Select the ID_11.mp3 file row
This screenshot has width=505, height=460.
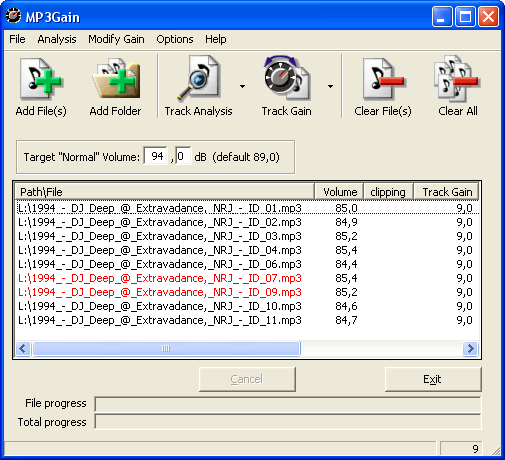coord(248,320)
